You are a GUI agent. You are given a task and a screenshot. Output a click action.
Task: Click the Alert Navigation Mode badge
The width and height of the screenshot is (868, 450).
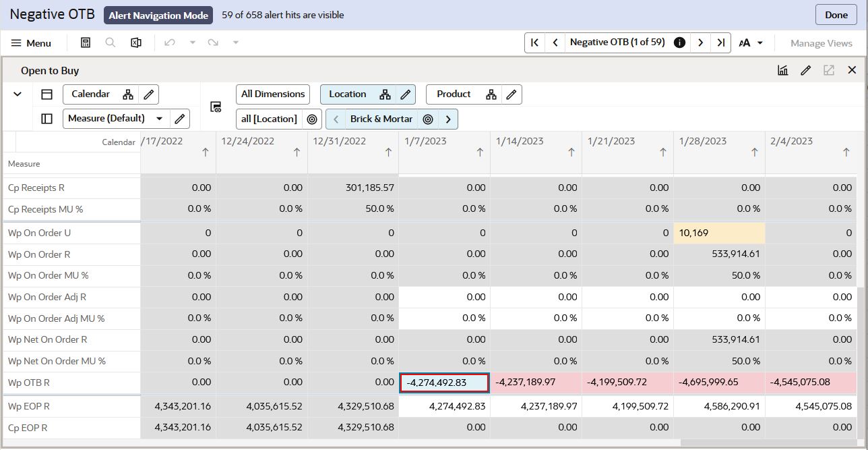coord(158,15)
